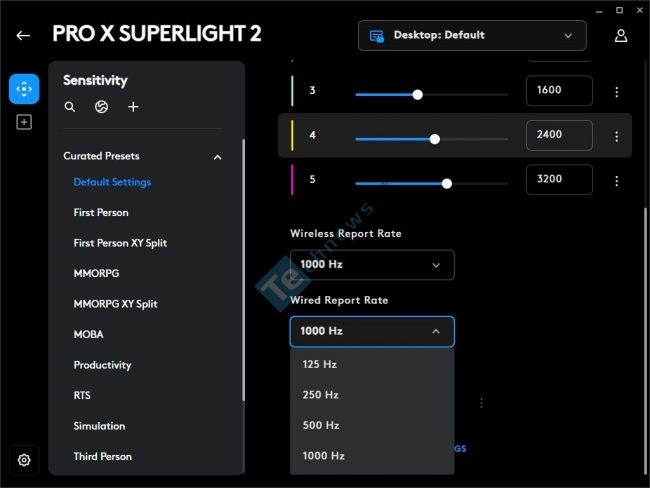Close the Wired Report Rate dropdown
Viewport: 650px width, 488px height.
click(x=372, y=331)
